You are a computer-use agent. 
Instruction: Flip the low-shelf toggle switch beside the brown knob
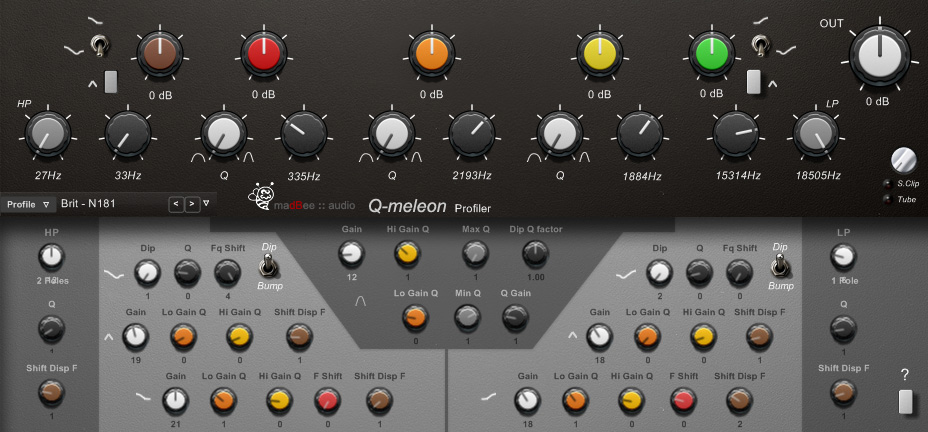[x=100, y=45]
